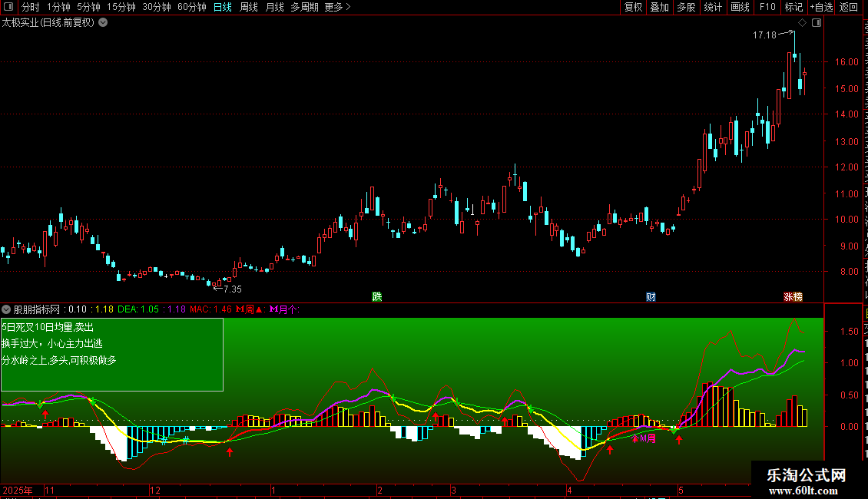Image resolution: width=868 pixels, height=499 pixels.
Task: Switch to 分时 intraday view
Action: click(31, 7)
